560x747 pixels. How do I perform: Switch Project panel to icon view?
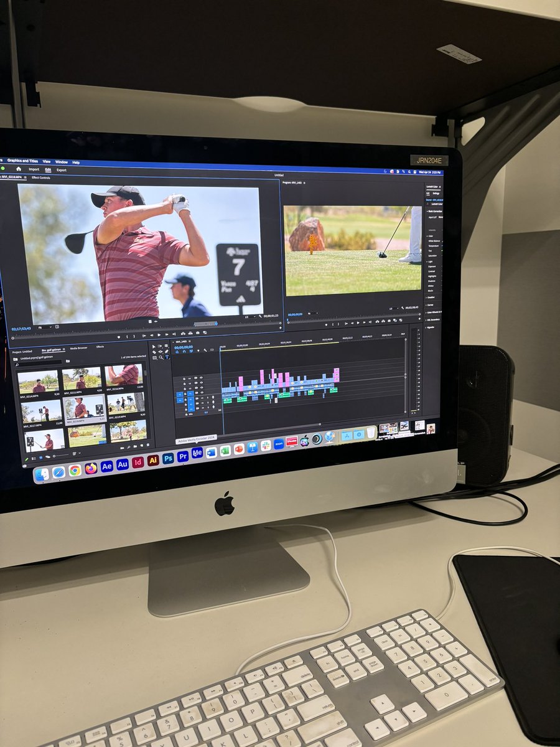tap(40, 458)
